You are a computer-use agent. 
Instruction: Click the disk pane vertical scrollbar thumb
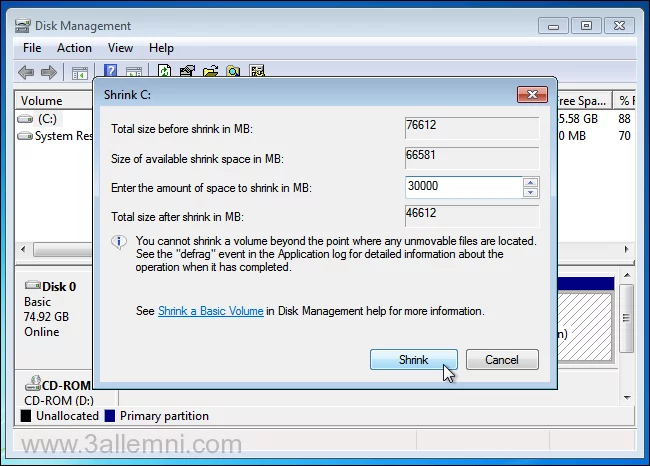click(626, 318)
